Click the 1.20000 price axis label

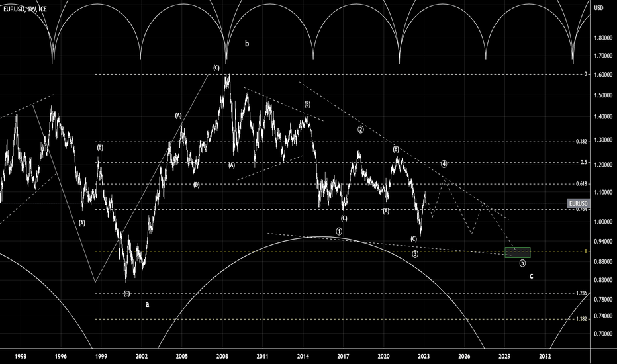pyautogui.click(x=603, y=165)
